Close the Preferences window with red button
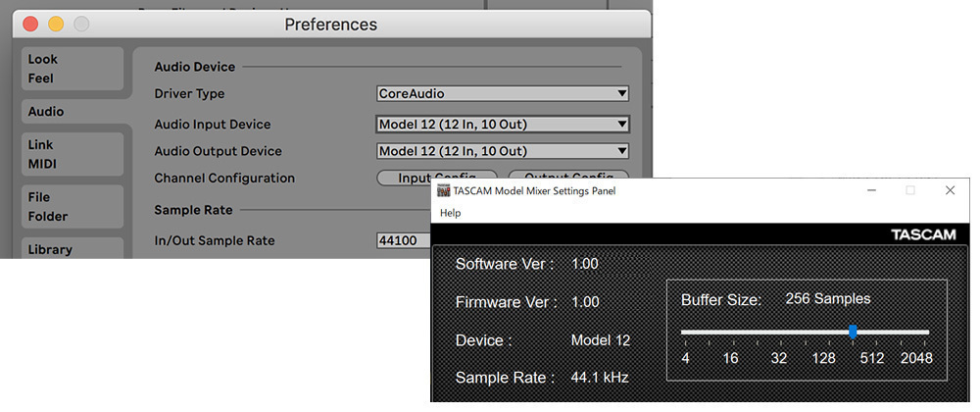 tap(30, 25)
